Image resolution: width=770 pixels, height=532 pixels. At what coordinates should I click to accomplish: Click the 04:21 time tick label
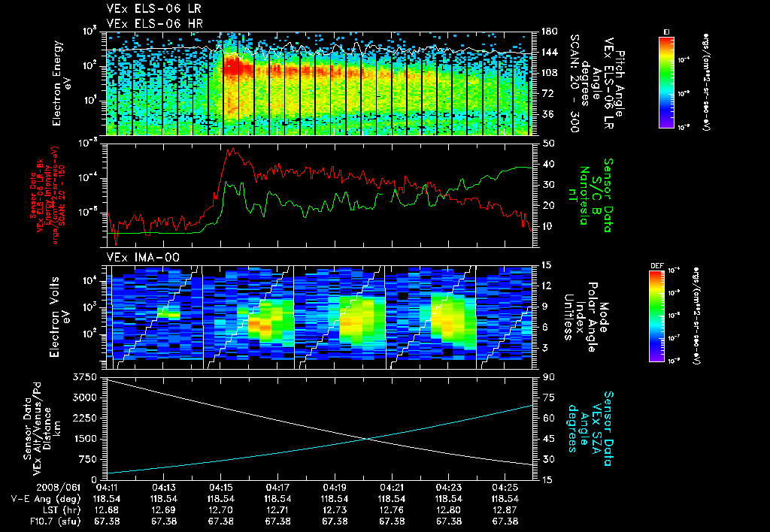click(391, 488)
